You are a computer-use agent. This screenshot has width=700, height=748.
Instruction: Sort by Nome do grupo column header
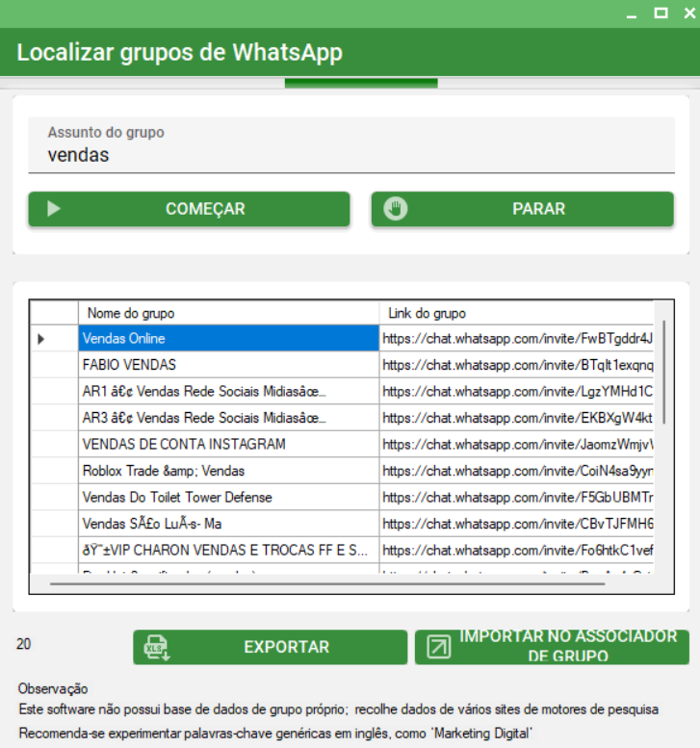pos(228,313)
